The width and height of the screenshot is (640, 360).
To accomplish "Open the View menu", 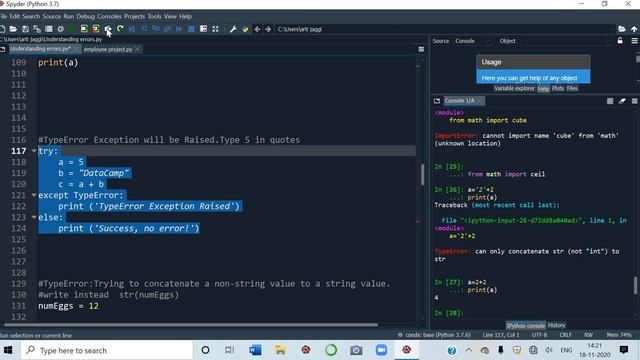I will 170,16.
